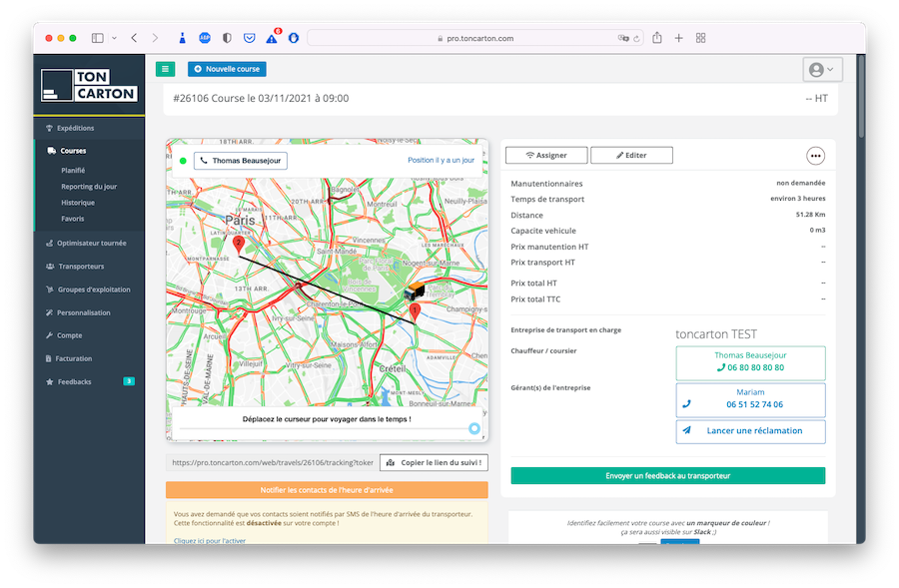Expand the user account avatar dropdown
The width and height of the screenshot is (899, 588).
tap(822, 70)
